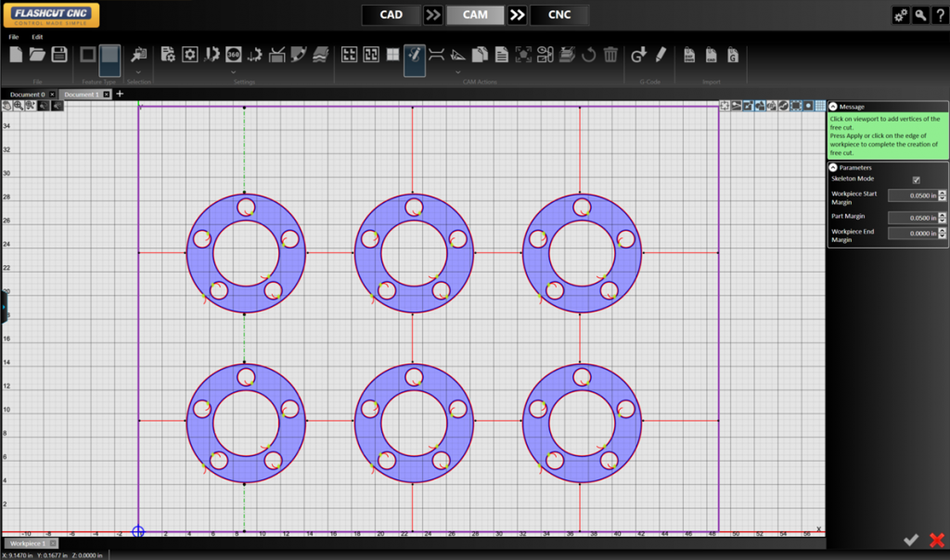Toggle the grid display icon in viewport

click(x=820, y=106)
